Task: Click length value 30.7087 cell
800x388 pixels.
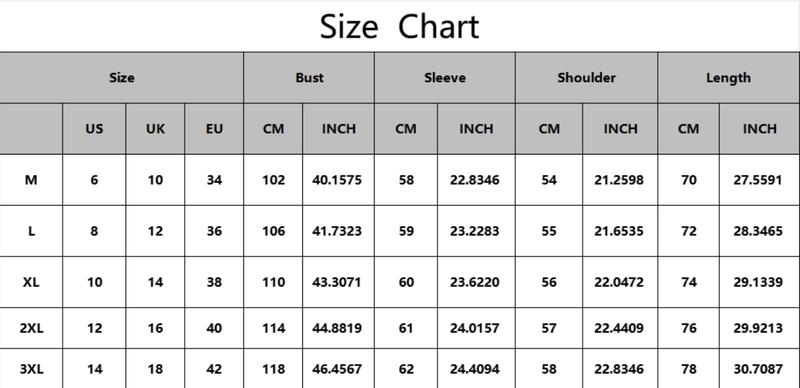Action: (759, 369)
